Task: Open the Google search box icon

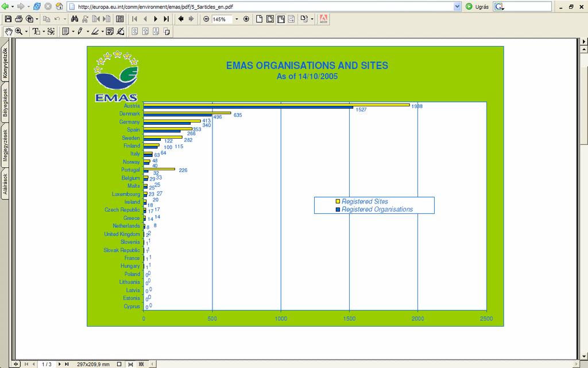Action: (498, 6)
